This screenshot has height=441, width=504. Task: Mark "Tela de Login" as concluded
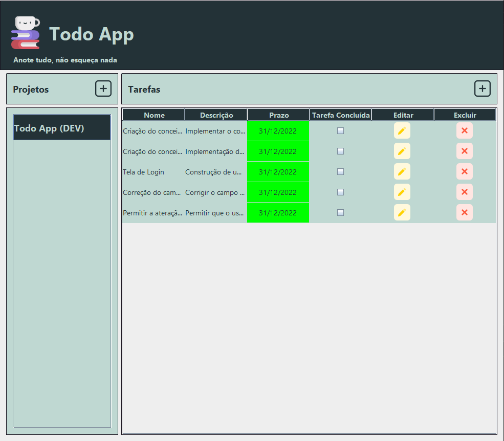[340, 171]
